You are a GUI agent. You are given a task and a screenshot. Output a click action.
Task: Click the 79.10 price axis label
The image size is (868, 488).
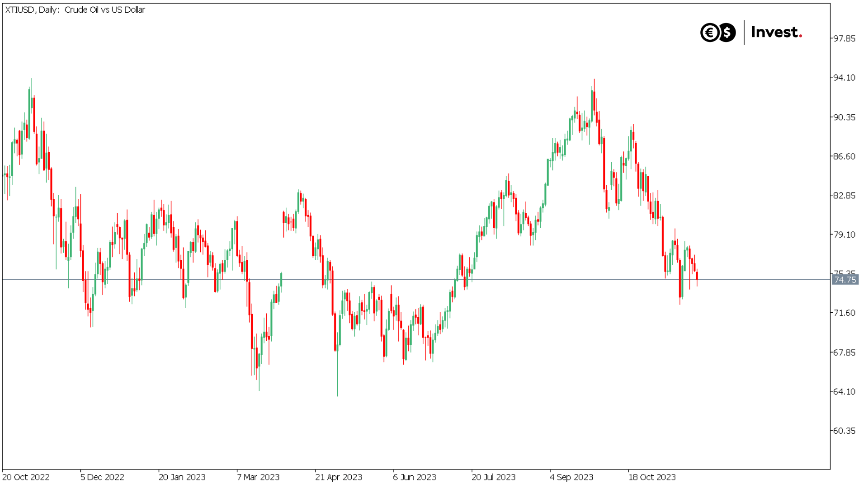pos(844,235)
